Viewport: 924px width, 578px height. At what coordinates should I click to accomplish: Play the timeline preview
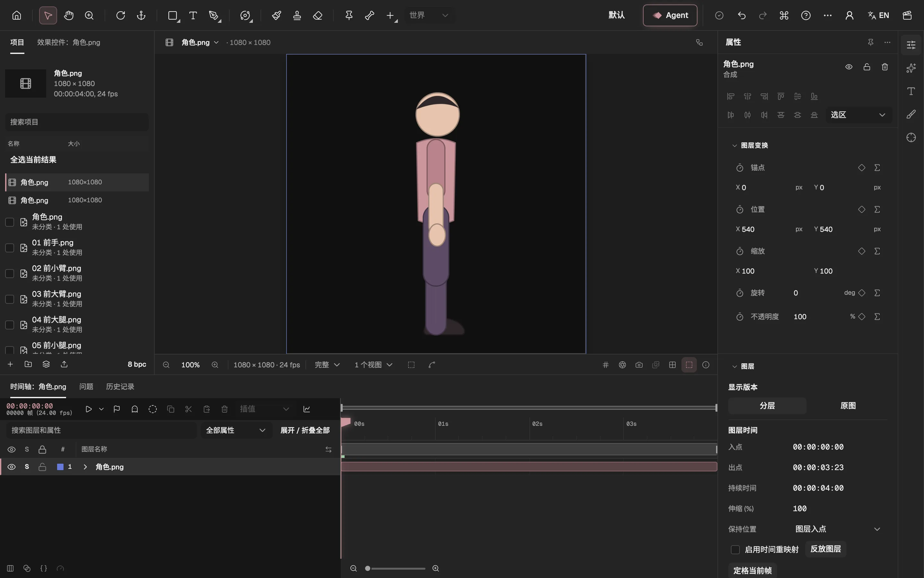tap(89, 409)
